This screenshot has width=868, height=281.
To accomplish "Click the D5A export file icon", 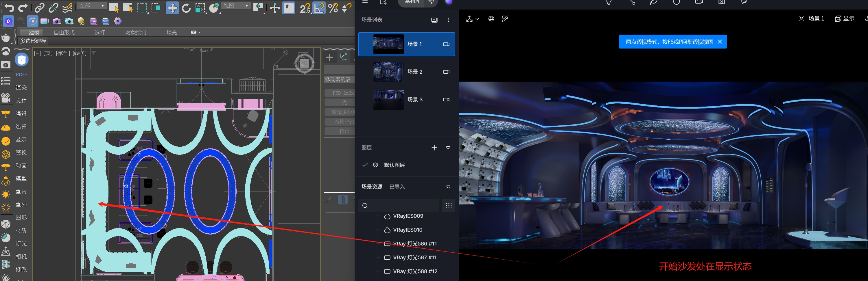I will [93, 21].
